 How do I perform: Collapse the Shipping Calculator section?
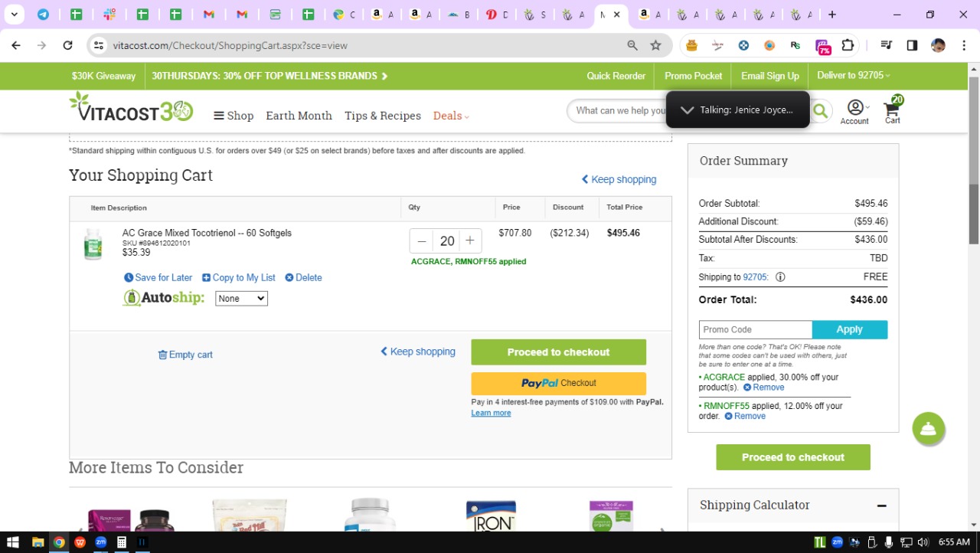point(881,506)
